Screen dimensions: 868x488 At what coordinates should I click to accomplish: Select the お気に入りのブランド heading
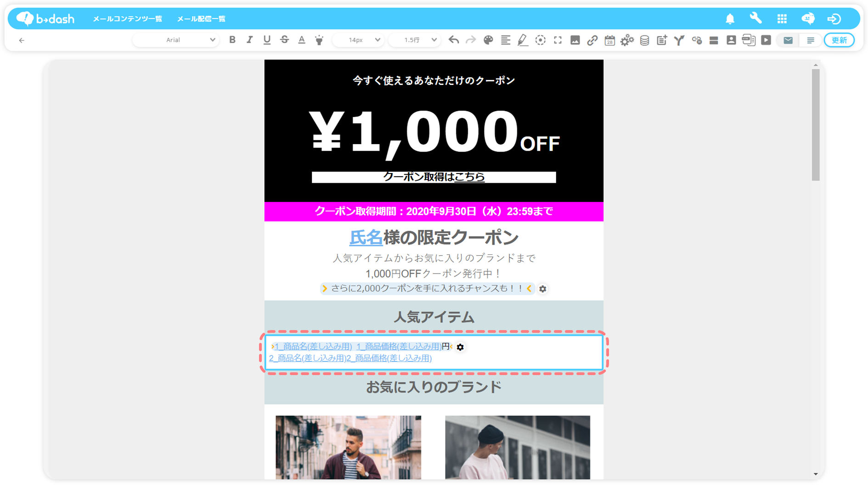coord(434,387)
